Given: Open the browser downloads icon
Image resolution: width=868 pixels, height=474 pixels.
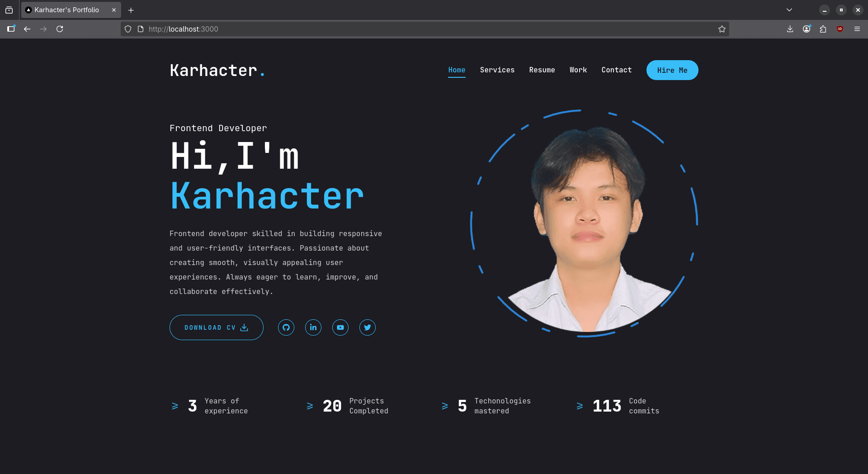Looking at the screenshot, I should point(790,29).
